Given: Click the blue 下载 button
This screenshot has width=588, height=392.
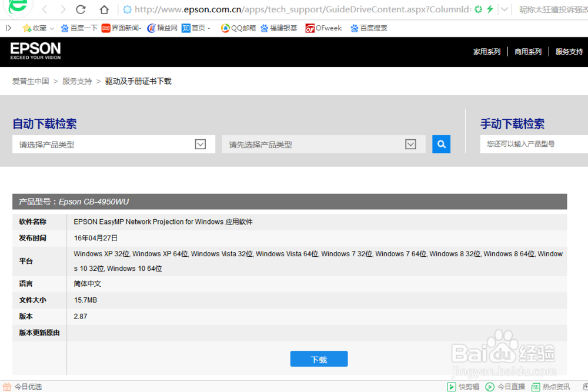Looking at the screenshot, I should pyautogui.click(x=319, y=359).
